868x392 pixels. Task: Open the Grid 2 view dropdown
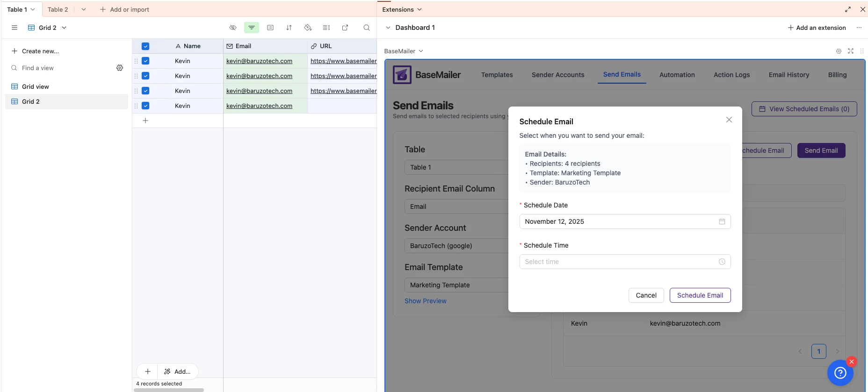point(64,28)
